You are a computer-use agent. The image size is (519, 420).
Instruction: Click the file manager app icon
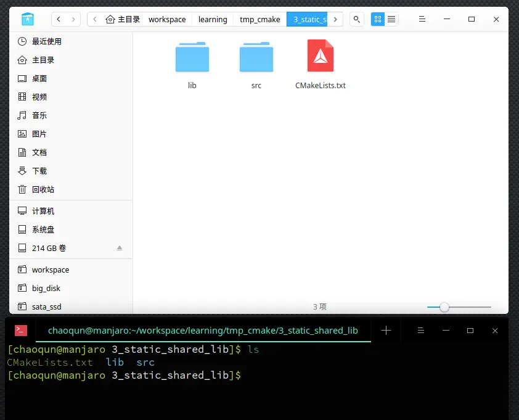(28, 19)
